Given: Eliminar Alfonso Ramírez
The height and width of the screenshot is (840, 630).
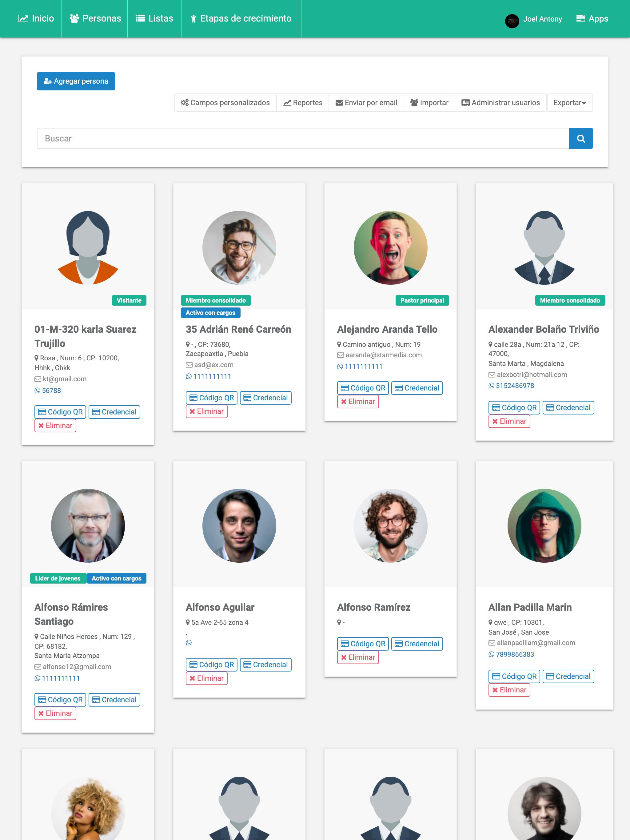Looking at the screenshot, I should (358, 657).
